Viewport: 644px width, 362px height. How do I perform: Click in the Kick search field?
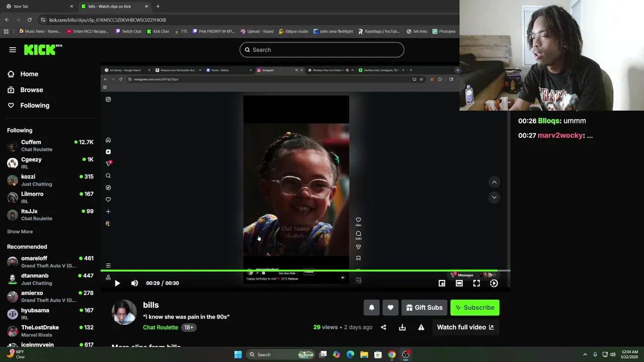(321, 50)
